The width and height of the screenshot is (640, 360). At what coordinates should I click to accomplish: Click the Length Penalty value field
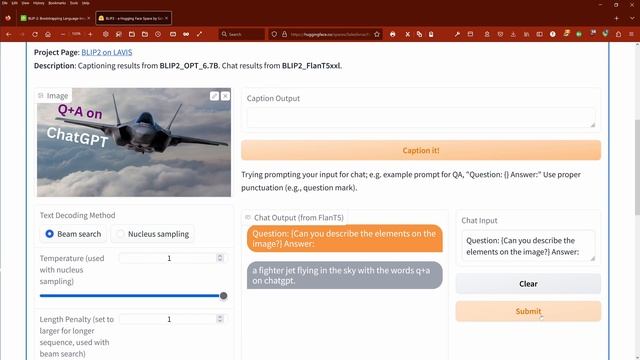coord(169,319)
